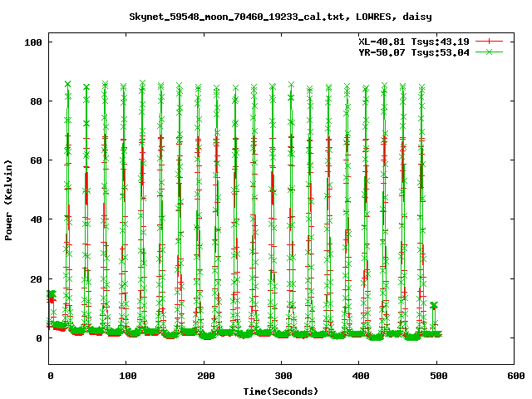The height and width of the screenshot is (399, 532).
Task: Click the initial green marker cluster near 15 Kelvin
Action: pos(52,293)
